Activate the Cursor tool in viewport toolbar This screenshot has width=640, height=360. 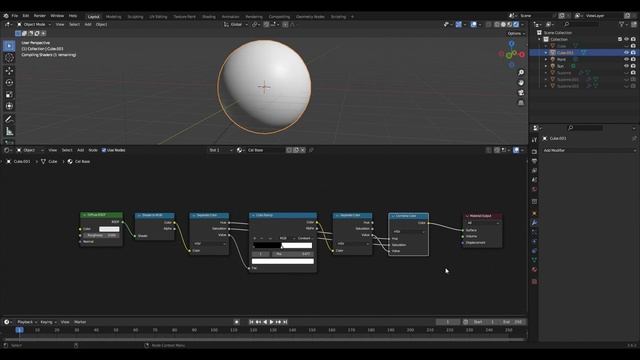[9, 58]
